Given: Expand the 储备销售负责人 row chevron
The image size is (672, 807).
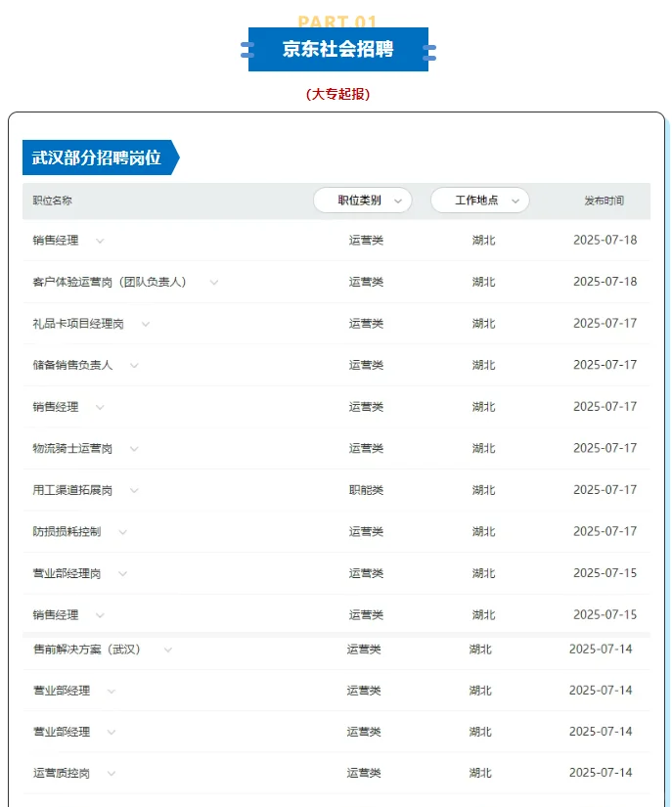Looking at the screenshot, I should 134,366.
